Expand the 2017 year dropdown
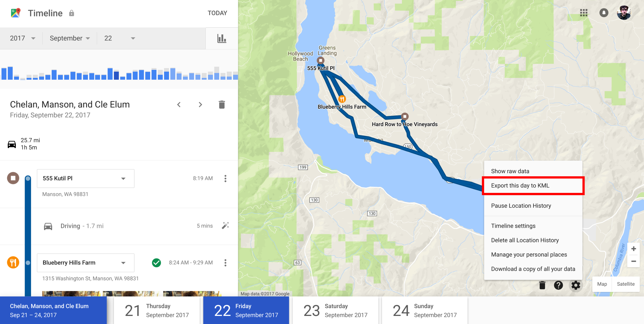 point(22,38)
